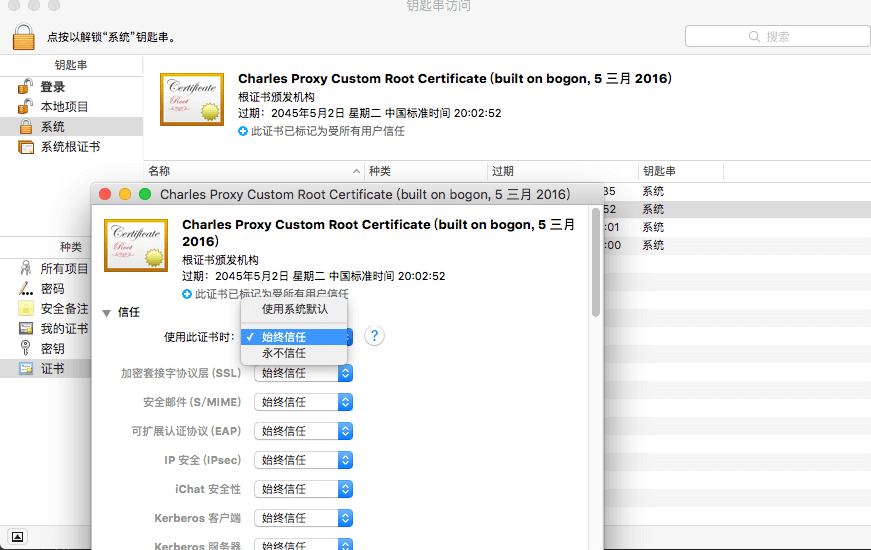Close the certificate detail dialog
Image resolution: width=871 pixels, height=550 pixels.
[105, 194]
